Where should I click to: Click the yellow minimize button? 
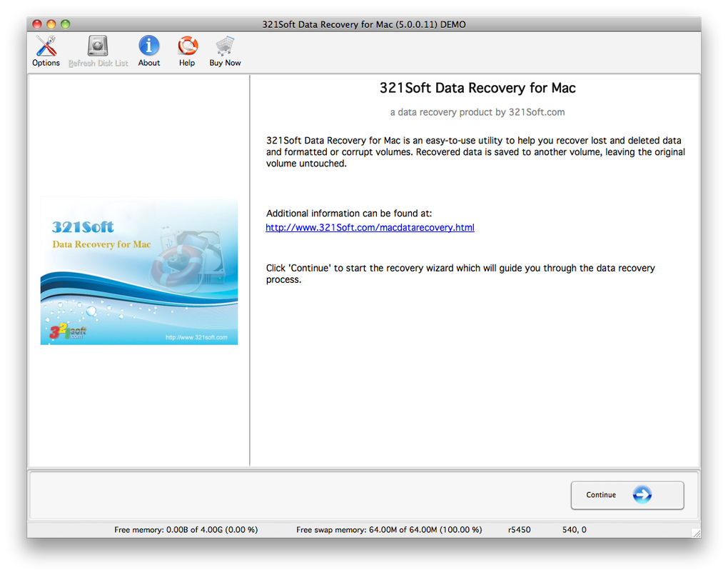pos(51,24)
